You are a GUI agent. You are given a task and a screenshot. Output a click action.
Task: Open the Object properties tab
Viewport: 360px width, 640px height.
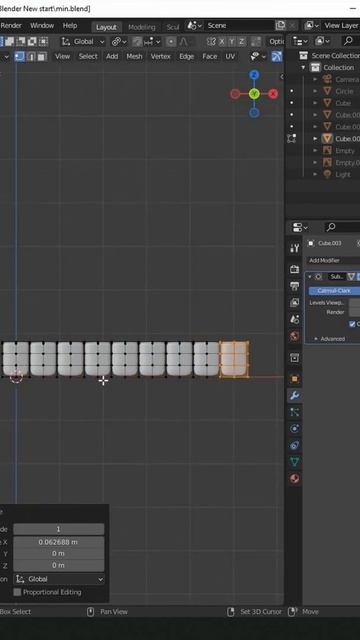coord(294,379)
